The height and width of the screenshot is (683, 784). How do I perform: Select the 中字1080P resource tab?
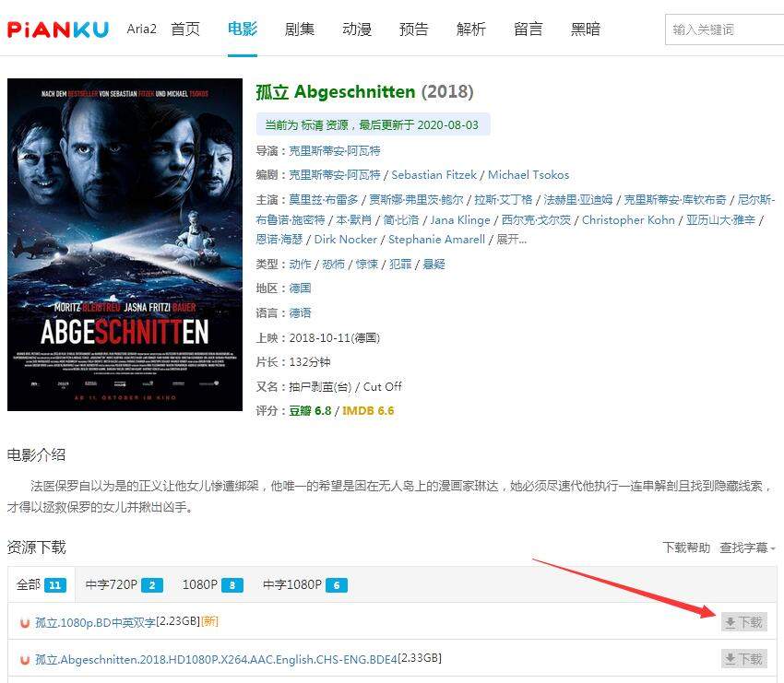pyautogui.click(x=305, y=584)
